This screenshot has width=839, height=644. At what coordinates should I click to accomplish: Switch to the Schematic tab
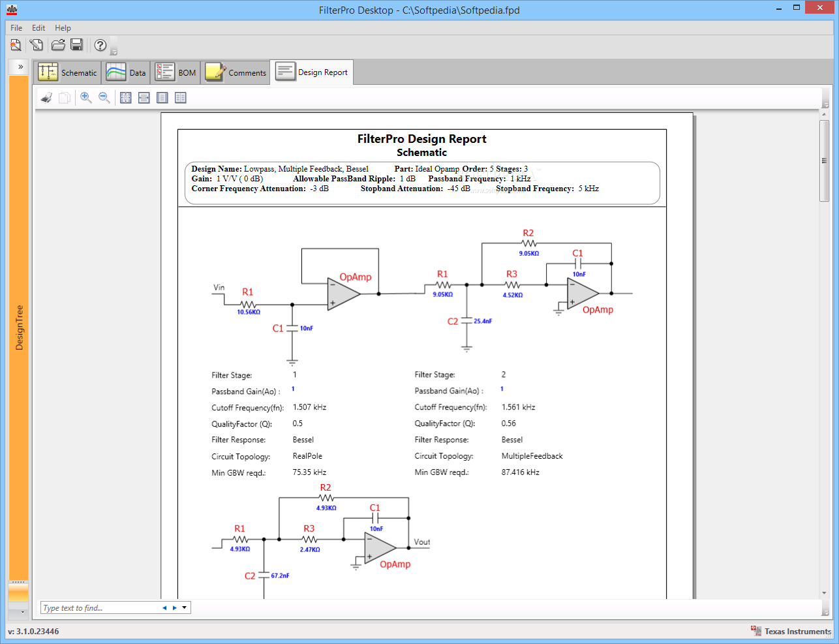pyautogui.click(x=67, y=72)
